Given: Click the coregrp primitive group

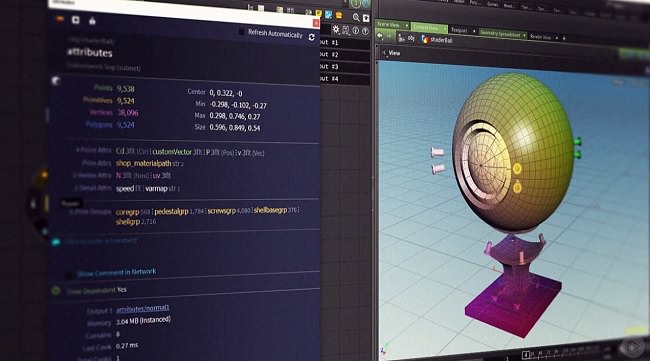Looking at the screenshot, I should coord(127,212).
